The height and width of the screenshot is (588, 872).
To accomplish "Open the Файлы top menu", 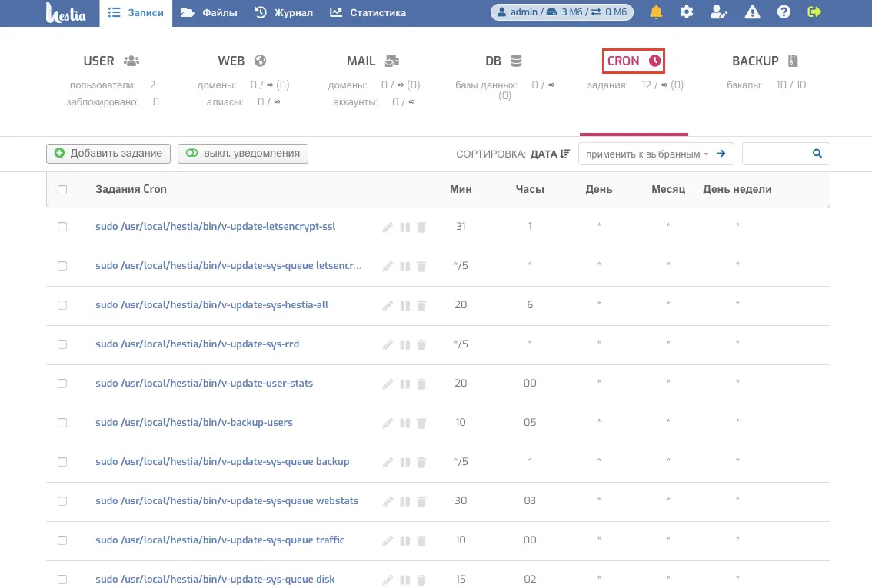I will (x=208, y=13).
